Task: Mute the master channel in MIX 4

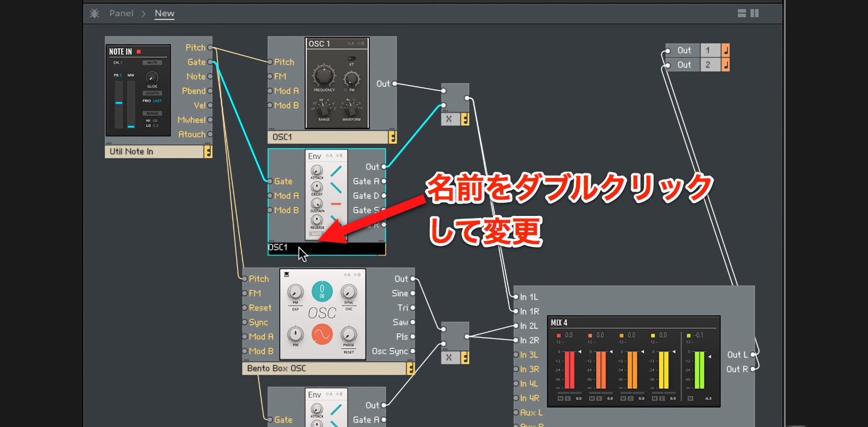Action: point(690,399)
